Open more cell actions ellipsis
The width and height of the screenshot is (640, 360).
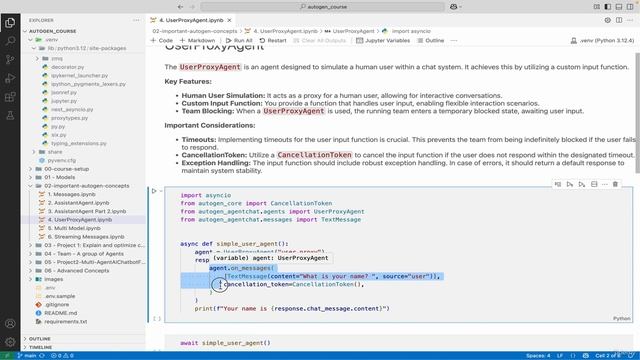605,184
